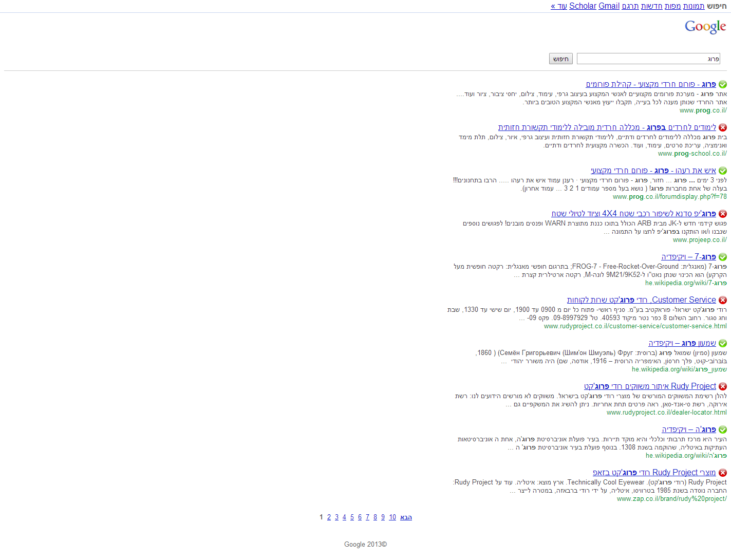The height and width of the screenshot is (560, 731).
Task: Click the URL containing forumdisplay.php?f=78
Action: pos(670,197)
